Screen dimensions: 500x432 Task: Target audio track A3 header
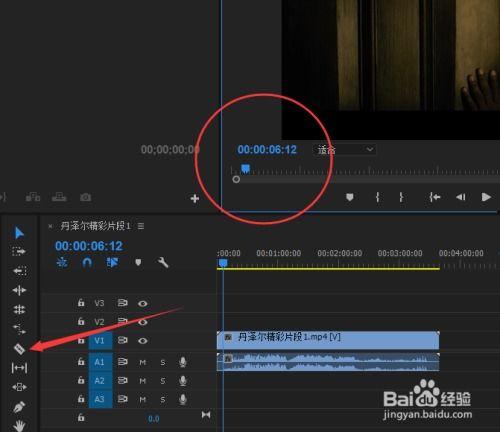point(100,399)
